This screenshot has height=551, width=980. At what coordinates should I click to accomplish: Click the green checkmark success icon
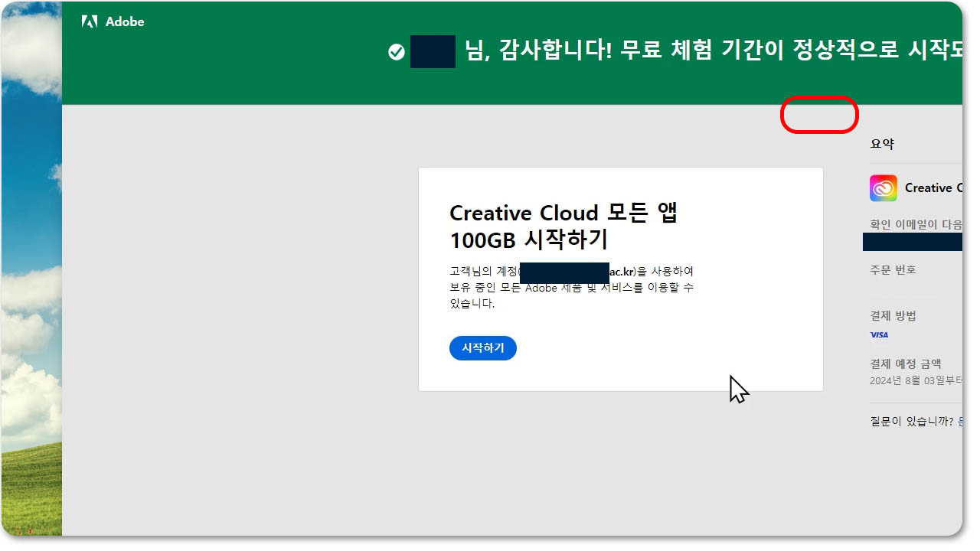(x=397, y=52)
